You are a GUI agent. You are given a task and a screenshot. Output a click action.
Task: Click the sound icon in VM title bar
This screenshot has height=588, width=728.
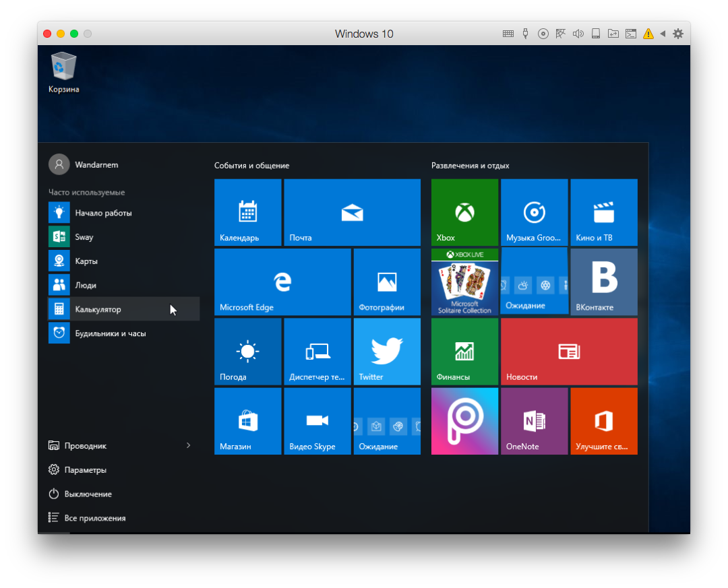(578, 34)
